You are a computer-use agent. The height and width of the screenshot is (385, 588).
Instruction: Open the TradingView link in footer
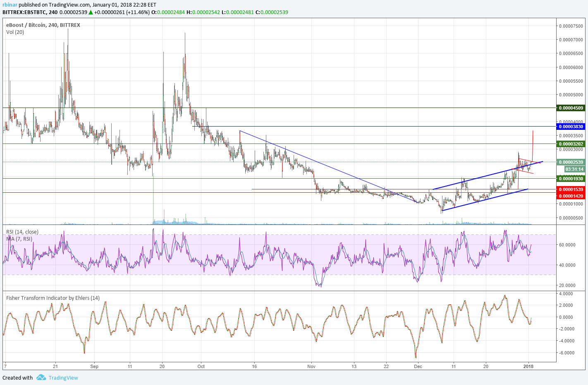pyautogui.click(x=63, y=378)
